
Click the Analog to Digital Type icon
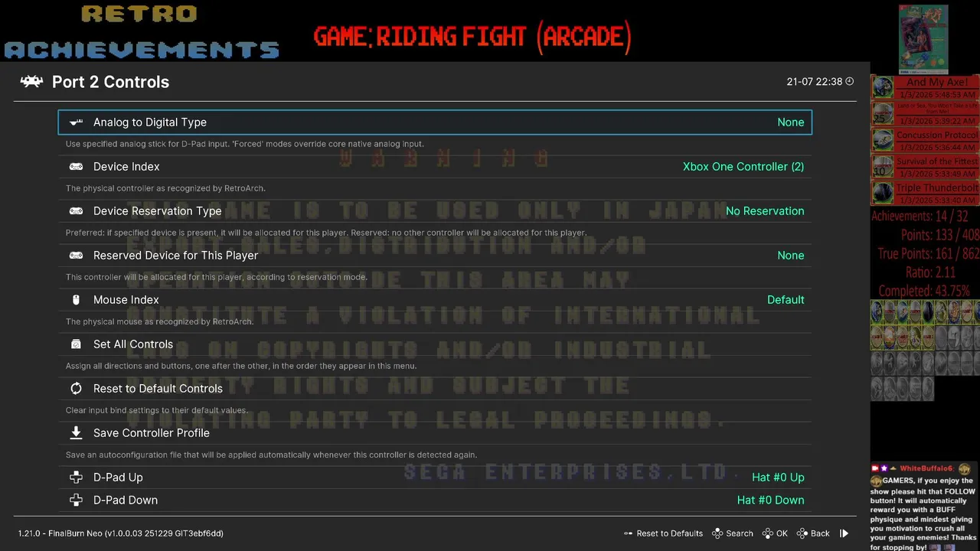[76, 122]
